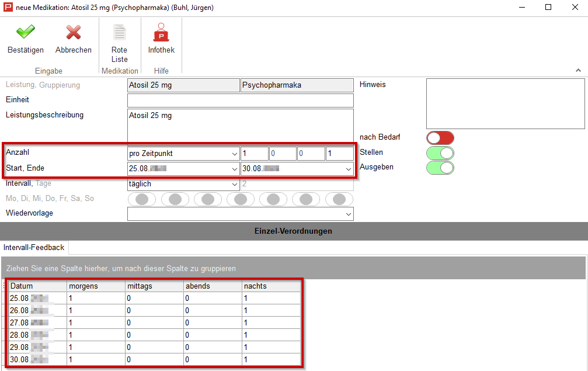Screen dimensions: 588x371
Task: Enable the nach Bedarf toggle
Action: click(x=440, y=138)
